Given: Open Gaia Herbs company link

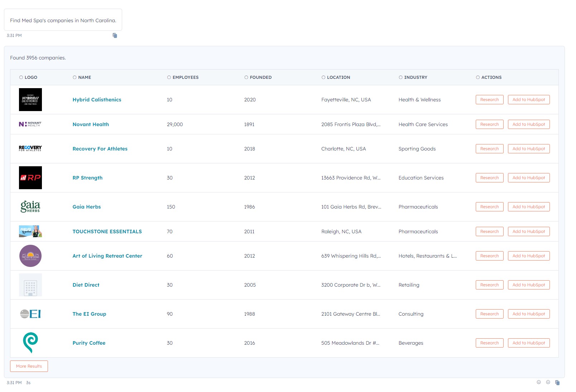Looking at the screenshot, I should coord(87,207).
